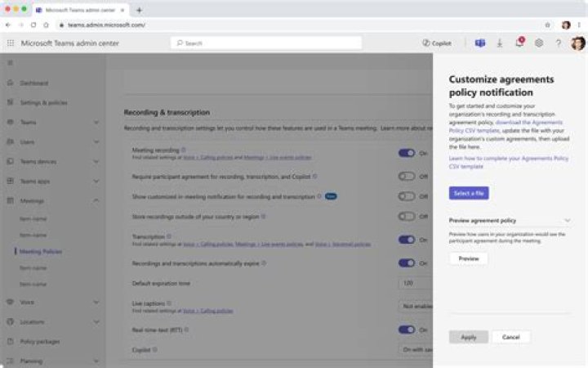Screen dimensions: 588x368
Task: Click info icon beside Transcription label
Action: pyautogui.click(x=169, y=236)
